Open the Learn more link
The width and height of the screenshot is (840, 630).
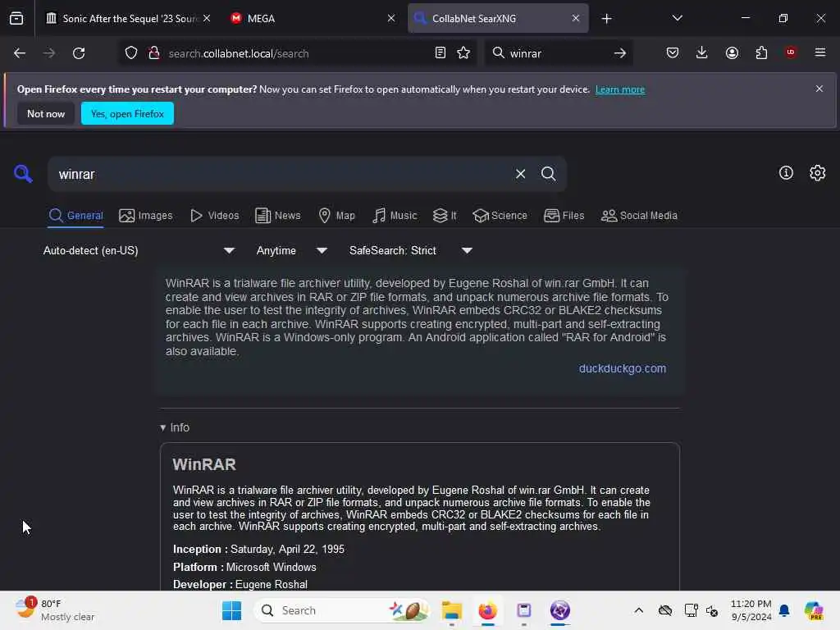(620, 89)
